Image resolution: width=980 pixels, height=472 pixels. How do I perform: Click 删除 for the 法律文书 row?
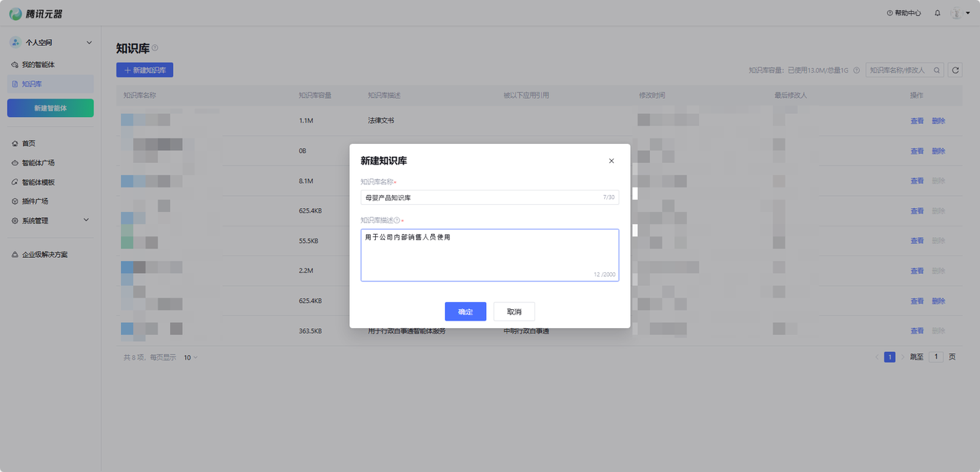coord(939,121)
